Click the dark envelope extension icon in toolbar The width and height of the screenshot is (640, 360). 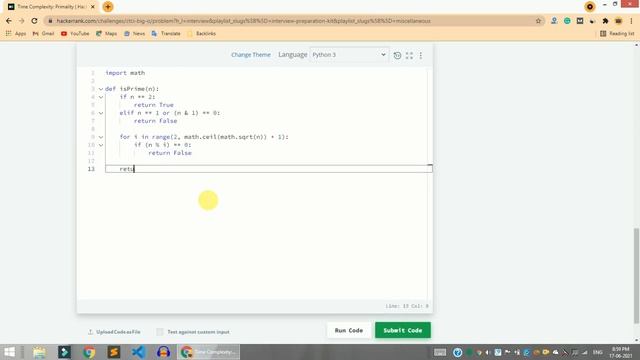point(580,21)
